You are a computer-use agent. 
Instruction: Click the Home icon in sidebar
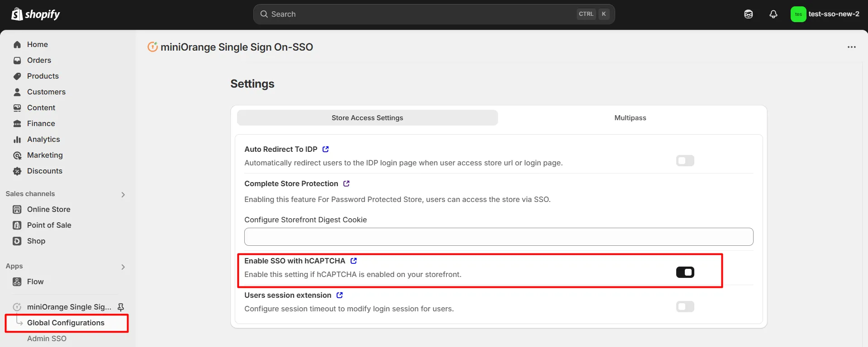(17, 44)
